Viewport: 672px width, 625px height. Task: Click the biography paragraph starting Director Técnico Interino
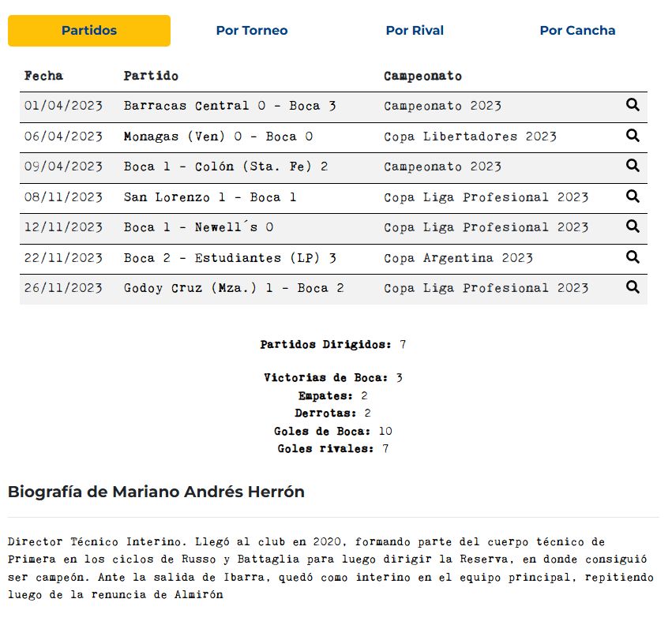coord(331,568)
